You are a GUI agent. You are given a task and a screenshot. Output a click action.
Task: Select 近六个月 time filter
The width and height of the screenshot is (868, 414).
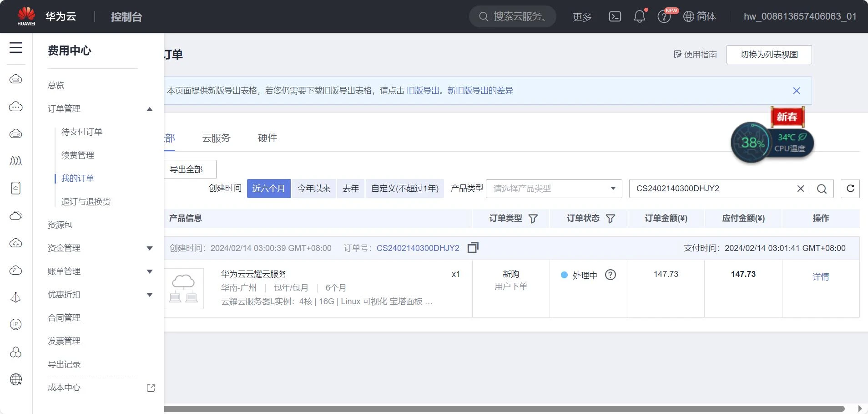click(x=268, y=189)
